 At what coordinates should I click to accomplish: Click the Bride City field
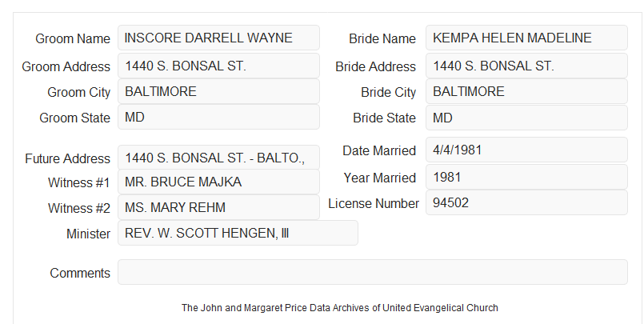point(526,91)
